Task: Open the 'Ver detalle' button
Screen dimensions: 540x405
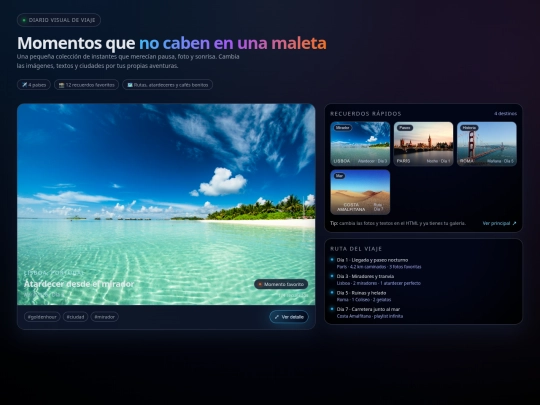Action: click(x=289, y=317)
